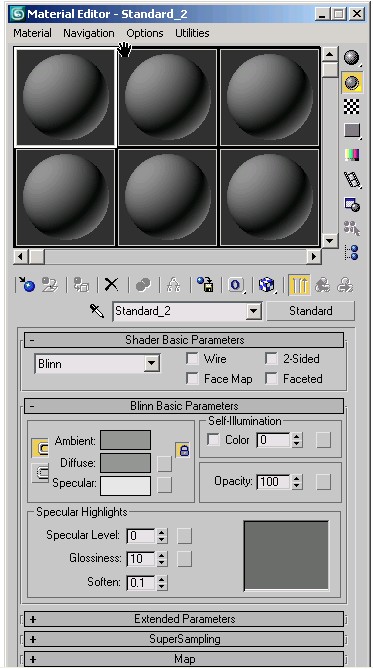Toggle the checkered Background icon

point(352,107)
